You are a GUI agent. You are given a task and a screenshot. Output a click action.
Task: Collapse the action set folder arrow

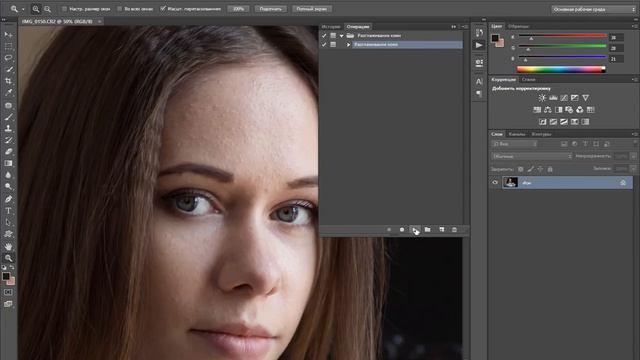click(x=342, y=36)
